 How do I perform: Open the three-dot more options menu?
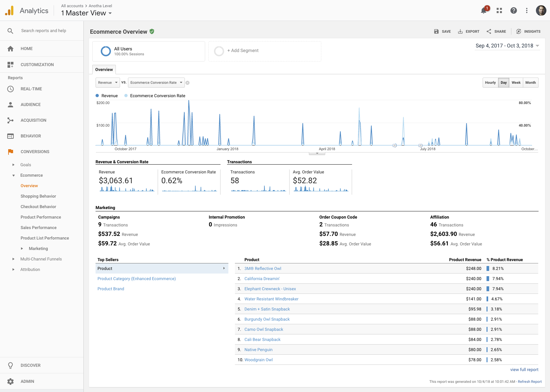click(x=526, y=11)
